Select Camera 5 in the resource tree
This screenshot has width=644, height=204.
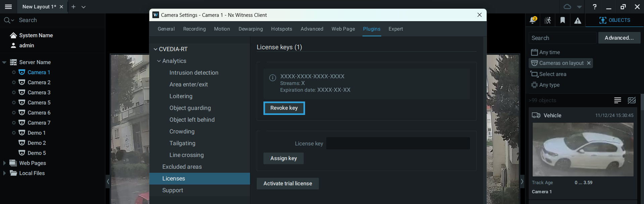click(x=39, y=103)
